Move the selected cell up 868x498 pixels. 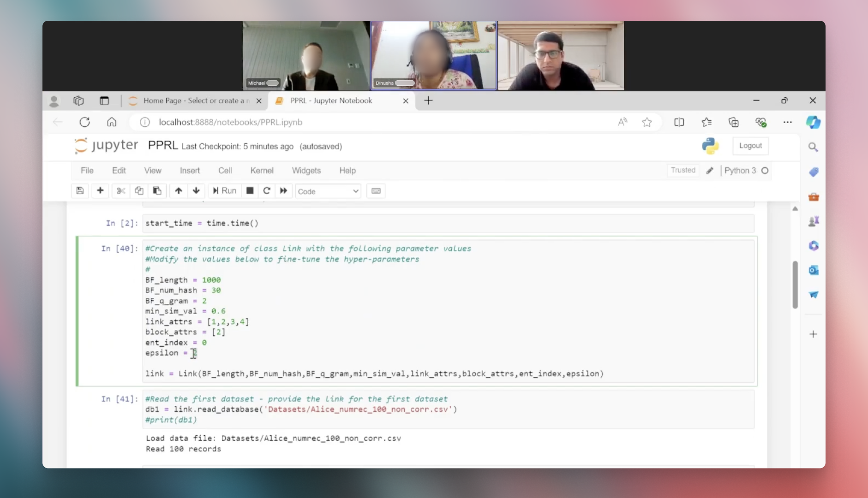coord(179,191)
